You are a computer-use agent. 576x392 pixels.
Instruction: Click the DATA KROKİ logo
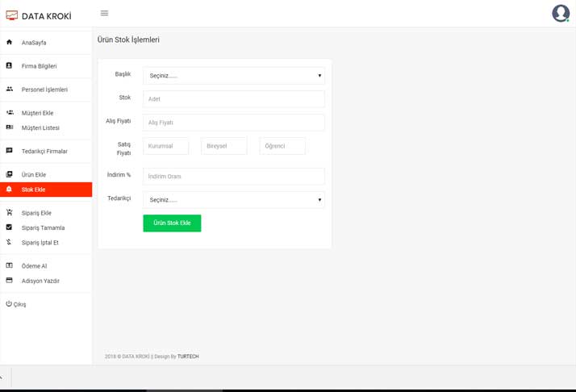click(x=39, y=16)
